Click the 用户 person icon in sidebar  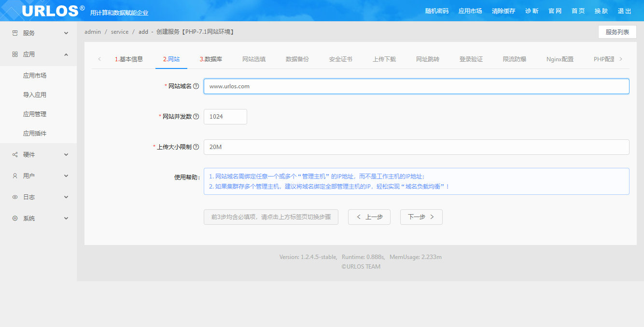point(15,176)
